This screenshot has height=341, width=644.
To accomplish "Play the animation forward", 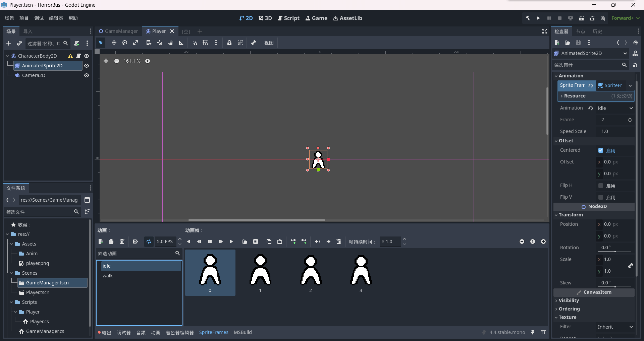I will click(231, 242).
